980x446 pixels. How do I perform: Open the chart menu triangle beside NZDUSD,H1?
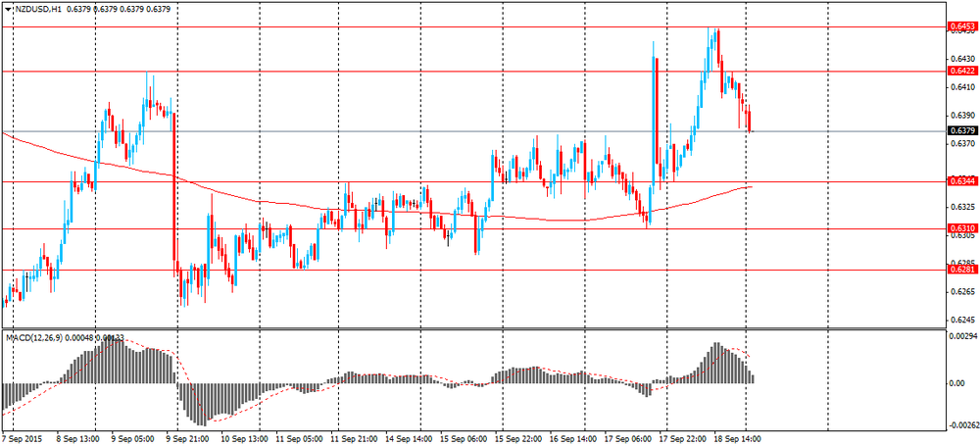tap(7, 10)
